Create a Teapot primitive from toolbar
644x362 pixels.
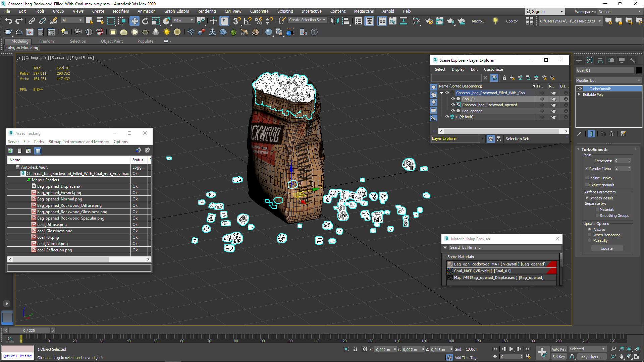pos(145,32)
